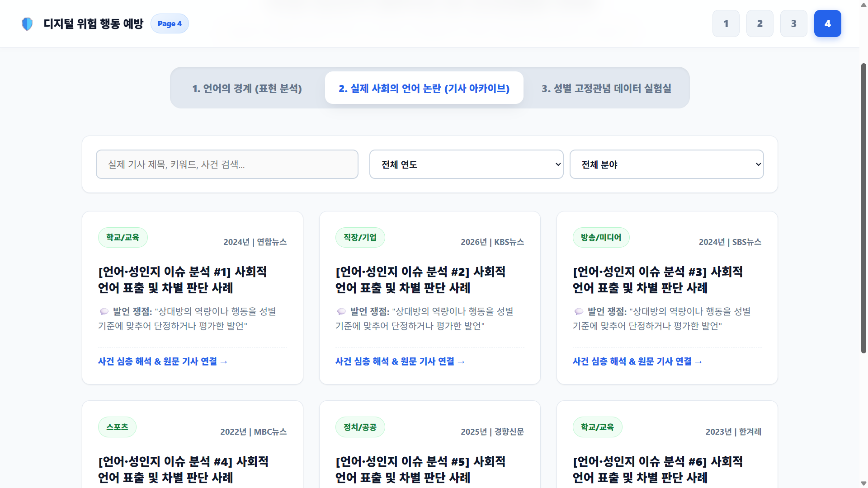
Task: Go to page 3 button
Action: pyautogui.click(x=794, y=23)
